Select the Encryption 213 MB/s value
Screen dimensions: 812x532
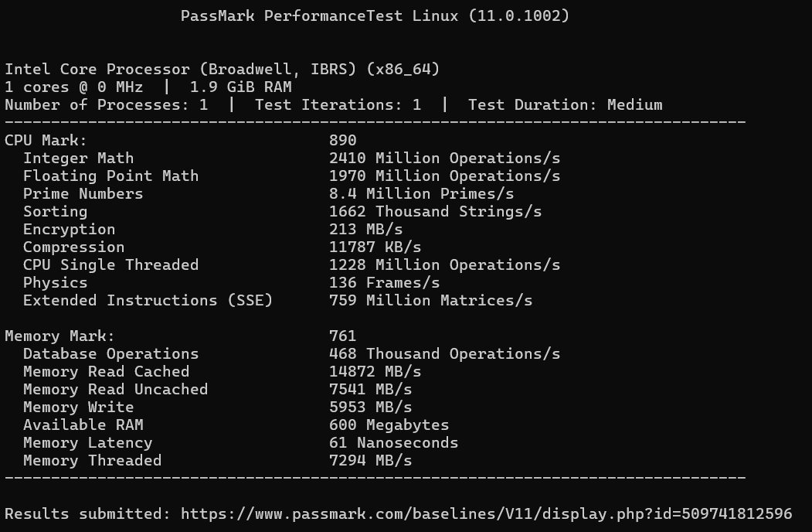pos(366,229)
